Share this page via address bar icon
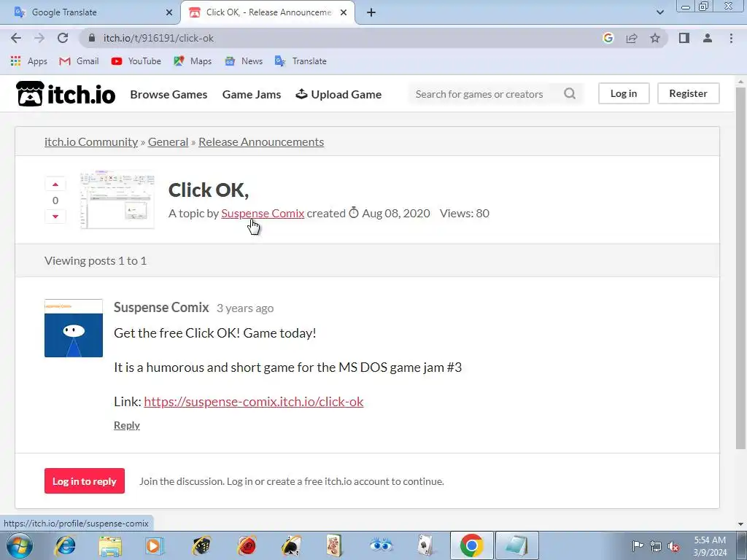Image resolution: width=747 pixels, height=560 pixels. click(x=632, y=38)
